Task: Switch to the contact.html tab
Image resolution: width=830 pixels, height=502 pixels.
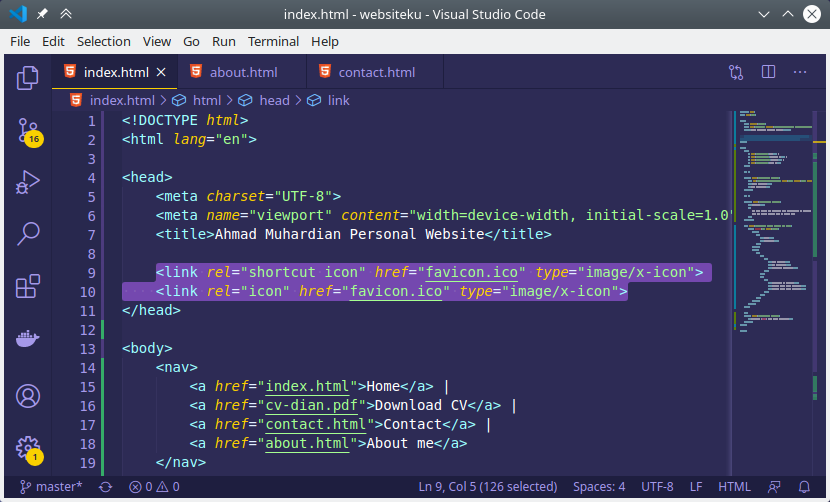Action: coord(376,72)
